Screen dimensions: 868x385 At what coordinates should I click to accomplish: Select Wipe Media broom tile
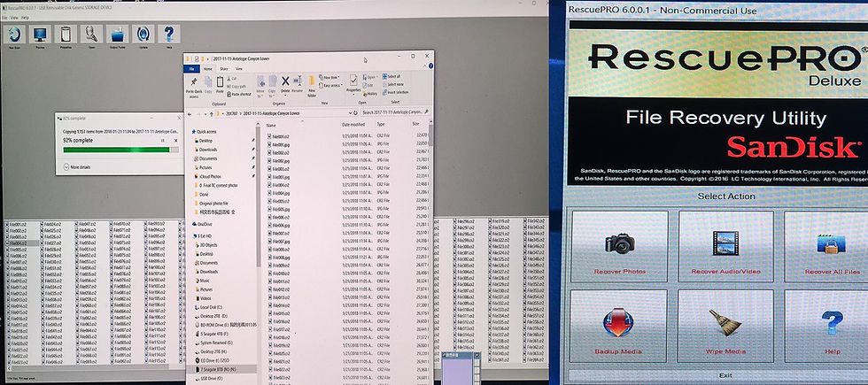725,326
